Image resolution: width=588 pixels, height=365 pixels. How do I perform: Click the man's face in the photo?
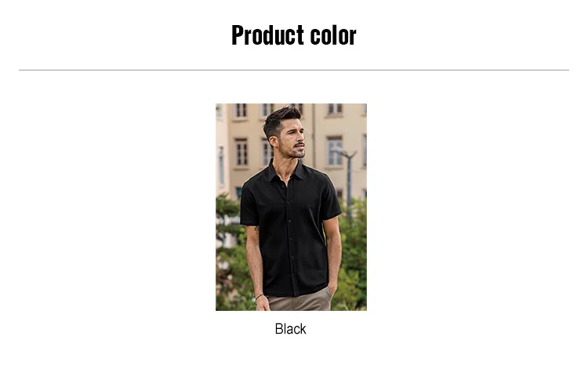click(292, 137)
